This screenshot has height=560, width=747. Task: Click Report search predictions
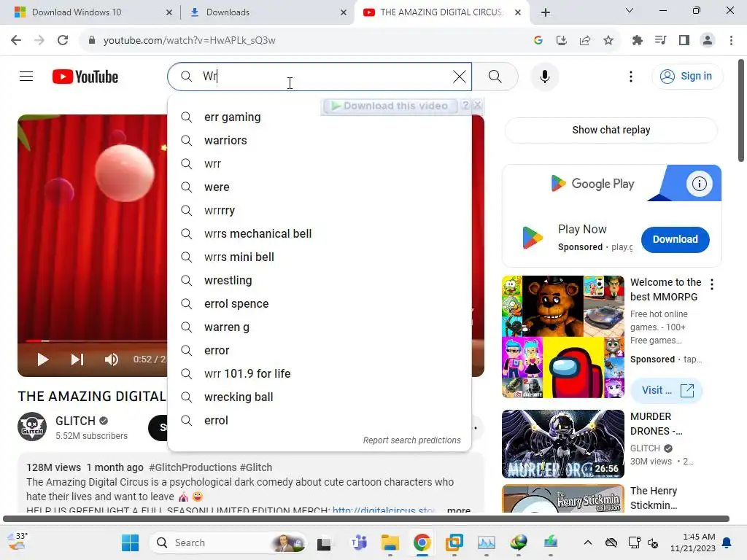[x=411, y=440]
